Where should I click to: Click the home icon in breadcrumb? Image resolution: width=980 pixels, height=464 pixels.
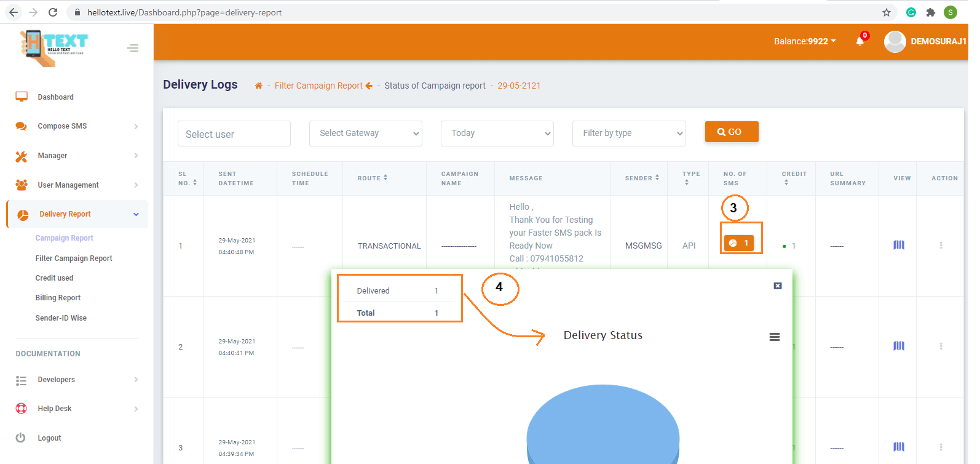click(259, 86)
